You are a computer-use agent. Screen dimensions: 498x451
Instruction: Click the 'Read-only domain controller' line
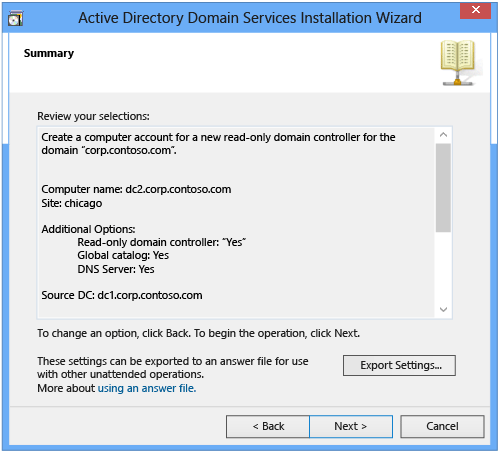[x=162, y=242]
